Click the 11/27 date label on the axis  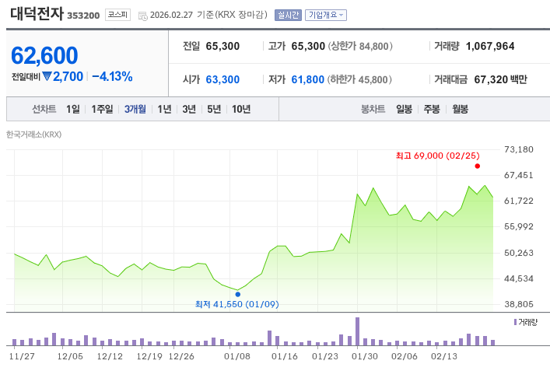22,356
